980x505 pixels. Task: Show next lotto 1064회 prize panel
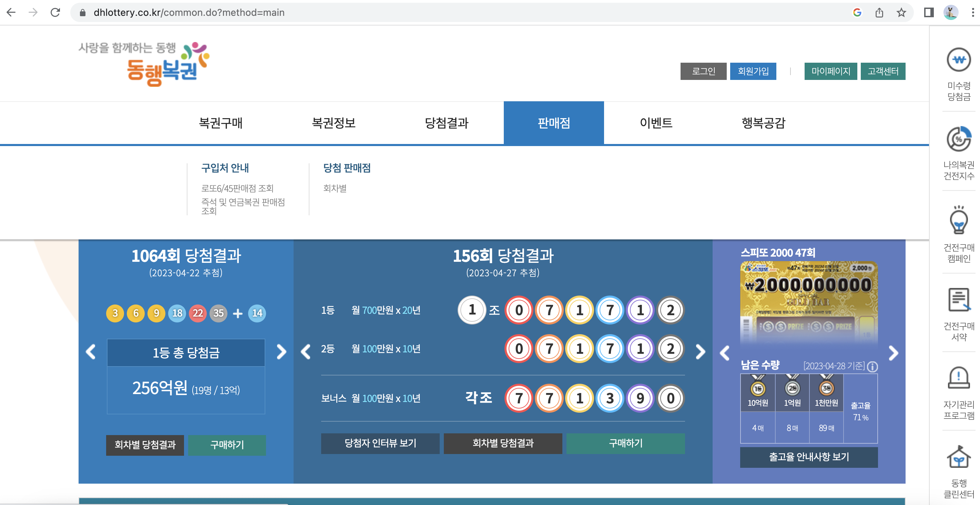pos(281,352)
